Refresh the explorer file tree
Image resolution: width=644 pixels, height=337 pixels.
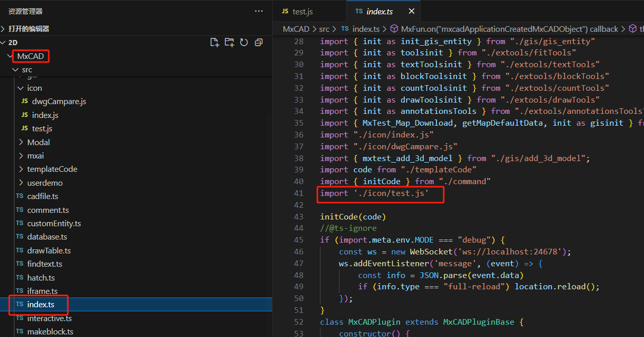tap(244, 43)
